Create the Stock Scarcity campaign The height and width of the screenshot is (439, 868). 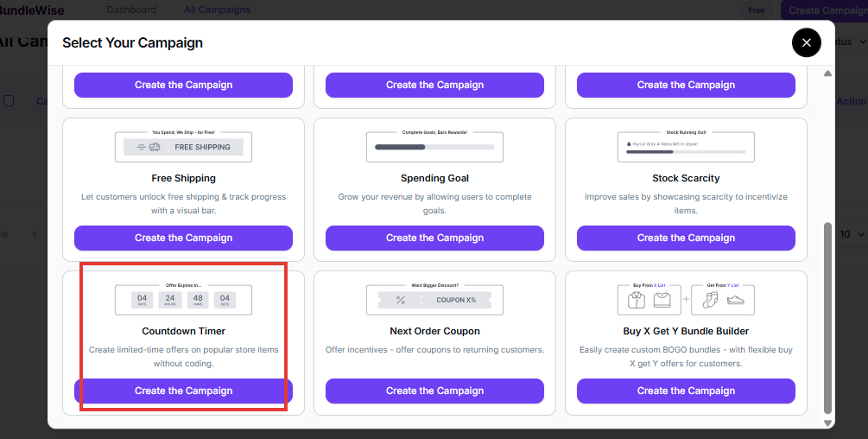[686, 238]
